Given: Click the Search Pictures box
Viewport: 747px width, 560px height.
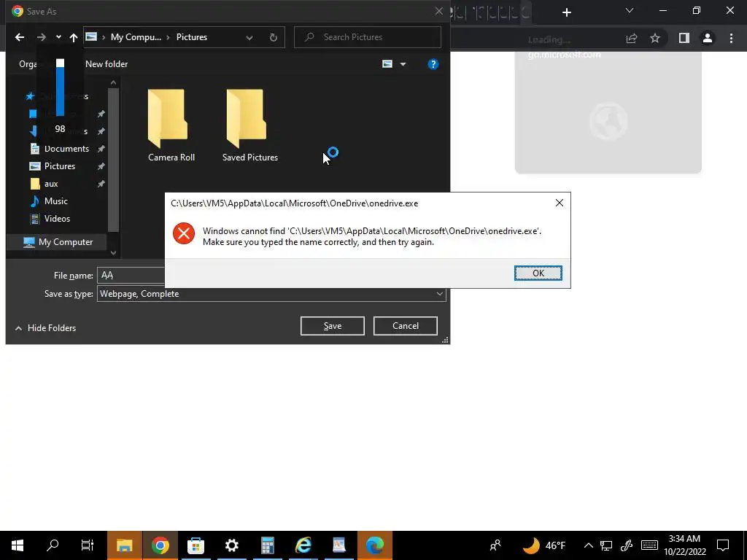Looking at the screenshot, I should [x=368, y=37].
